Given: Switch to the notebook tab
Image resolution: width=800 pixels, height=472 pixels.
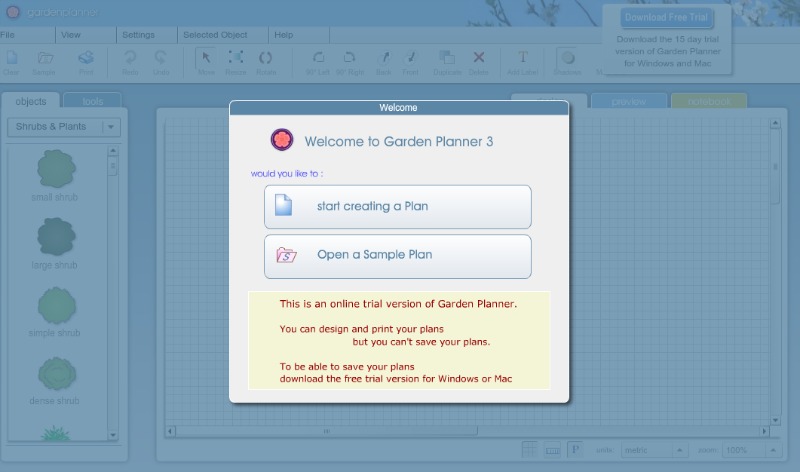Looking at the screenshot, I should tap(709, 101).
